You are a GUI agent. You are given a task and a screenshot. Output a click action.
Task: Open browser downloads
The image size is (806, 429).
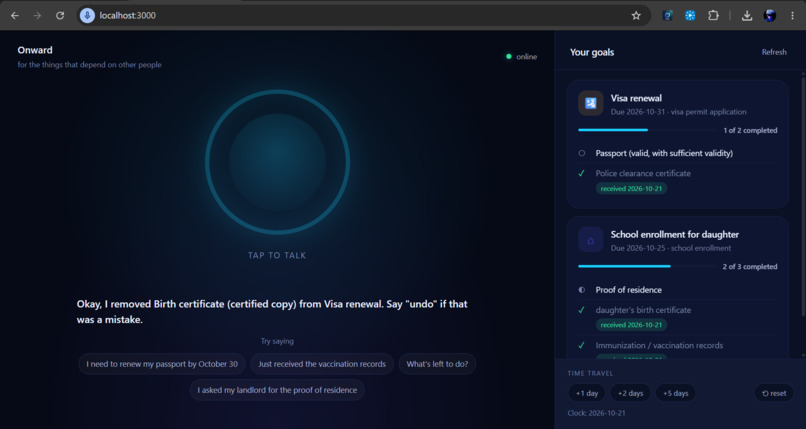[747, 15]
